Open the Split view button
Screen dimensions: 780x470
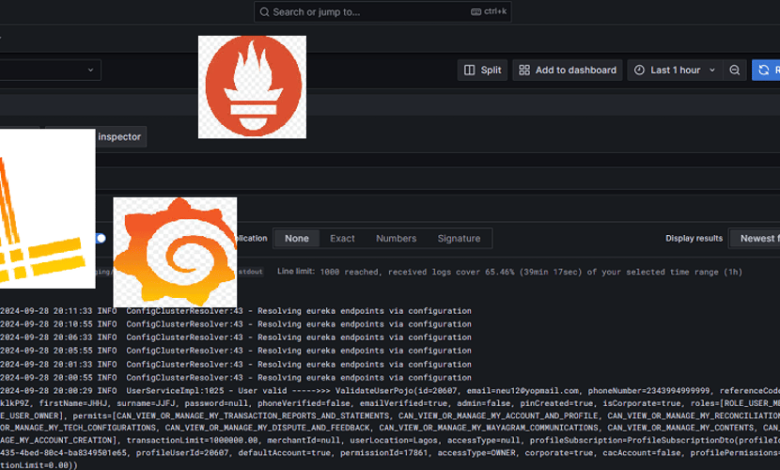482,70
